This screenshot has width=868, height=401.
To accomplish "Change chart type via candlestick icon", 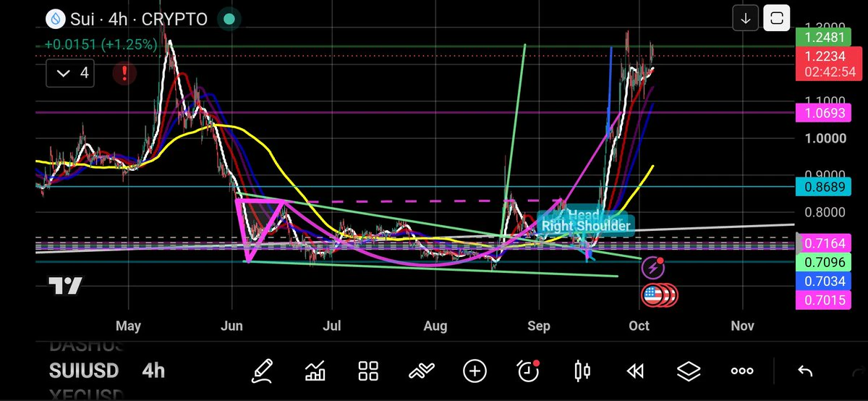I will pos(582,371).
